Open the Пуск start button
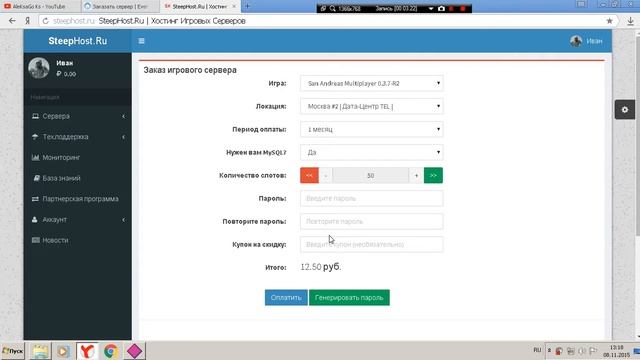This screenshot has width=640, height=360. pos(13,351)
